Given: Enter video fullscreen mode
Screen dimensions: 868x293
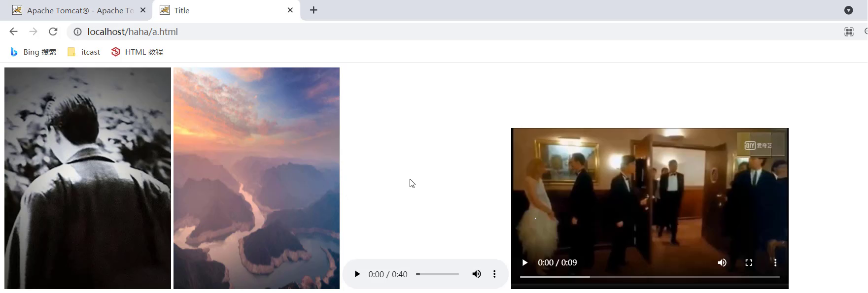Looking at the screenshot, I should 749,262.
